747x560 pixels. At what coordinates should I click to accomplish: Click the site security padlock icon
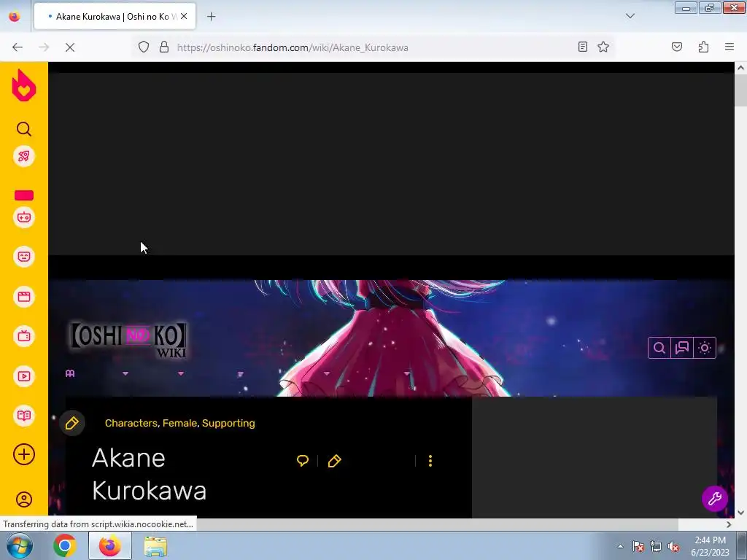164,47
